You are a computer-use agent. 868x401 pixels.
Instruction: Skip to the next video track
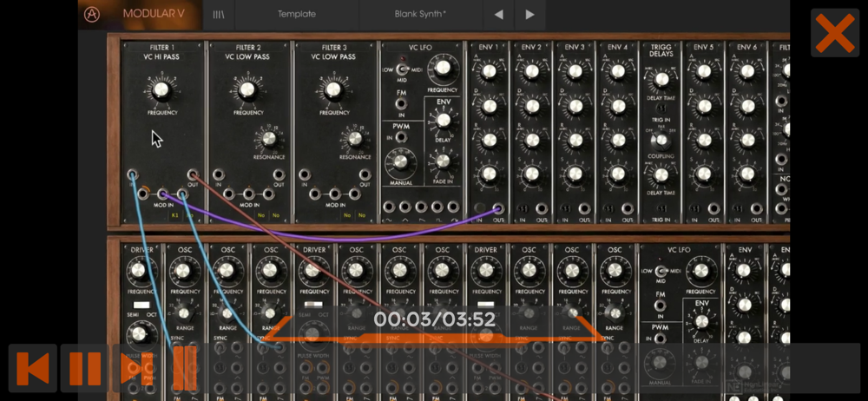[x=137, y=368]
